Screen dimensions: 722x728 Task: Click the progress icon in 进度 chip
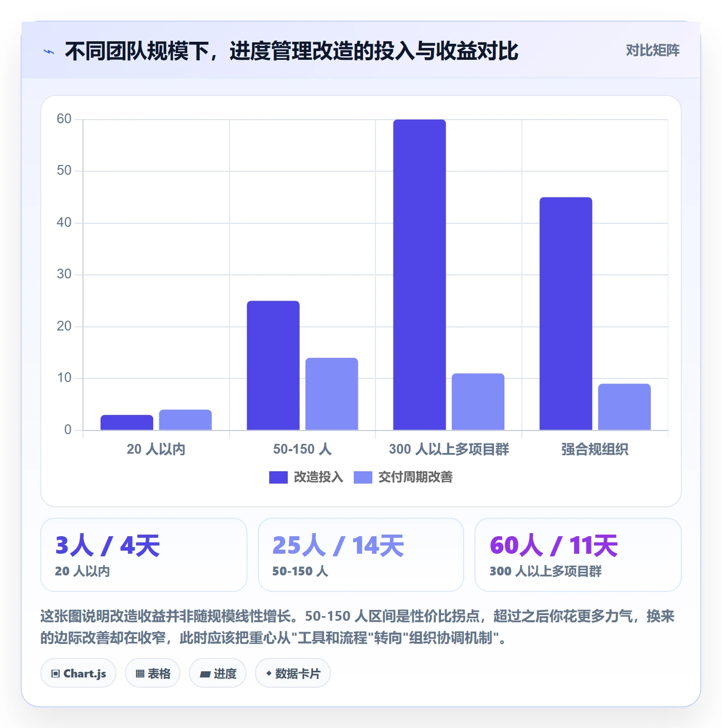(x=205, y=674)
